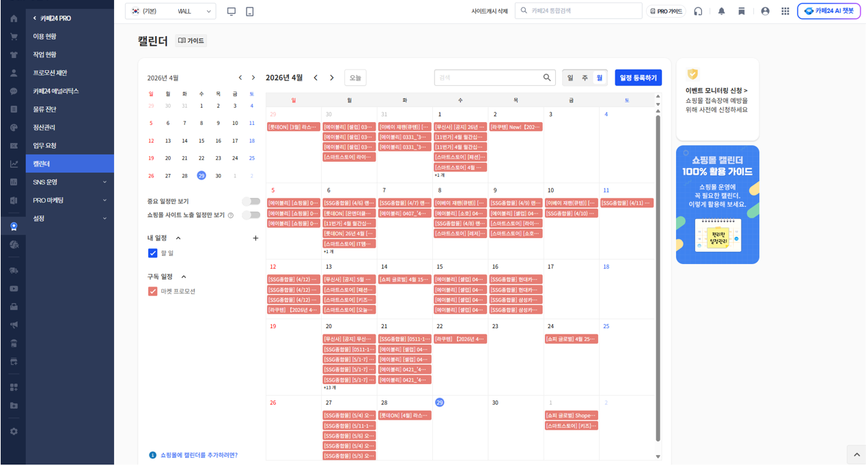Uncheck the 마켓 프로모션 checkbox
This screenshot has width=868, height=466.
153,291
